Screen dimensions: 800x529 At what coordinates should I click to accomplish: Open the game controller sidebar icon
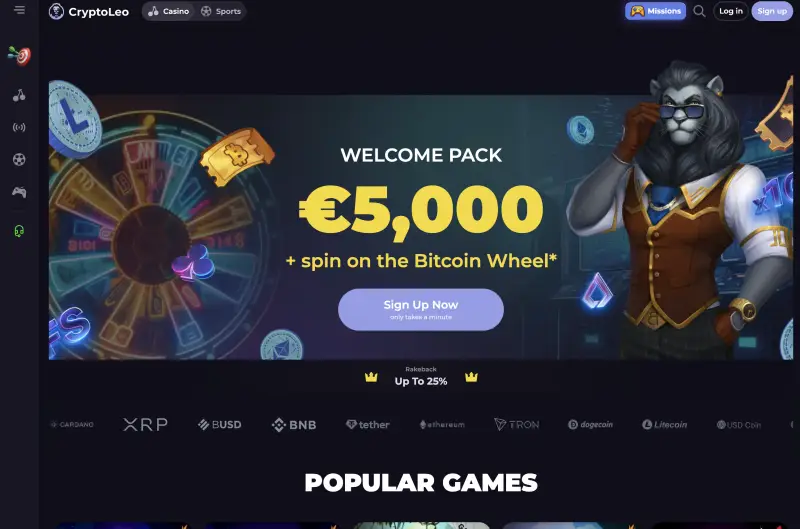click(19, 192)
